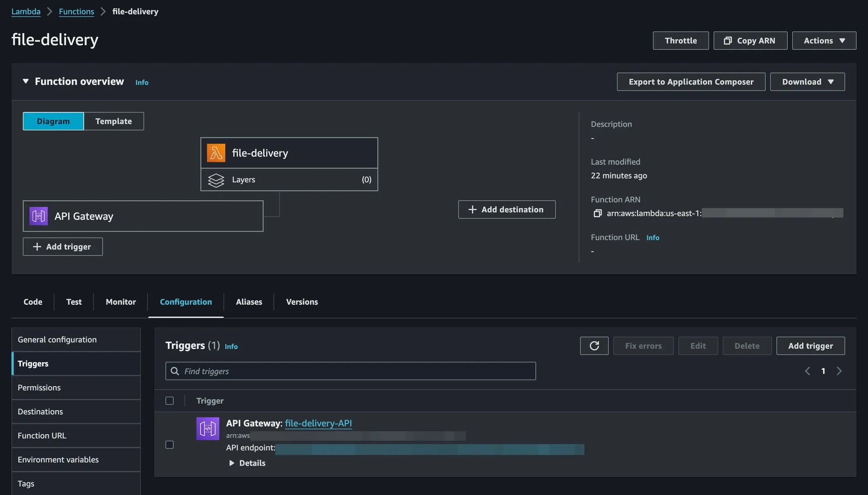The width and height of the screenshot is (868, 495).
Task: Open the Monitor tab
Action: point(121,302)
